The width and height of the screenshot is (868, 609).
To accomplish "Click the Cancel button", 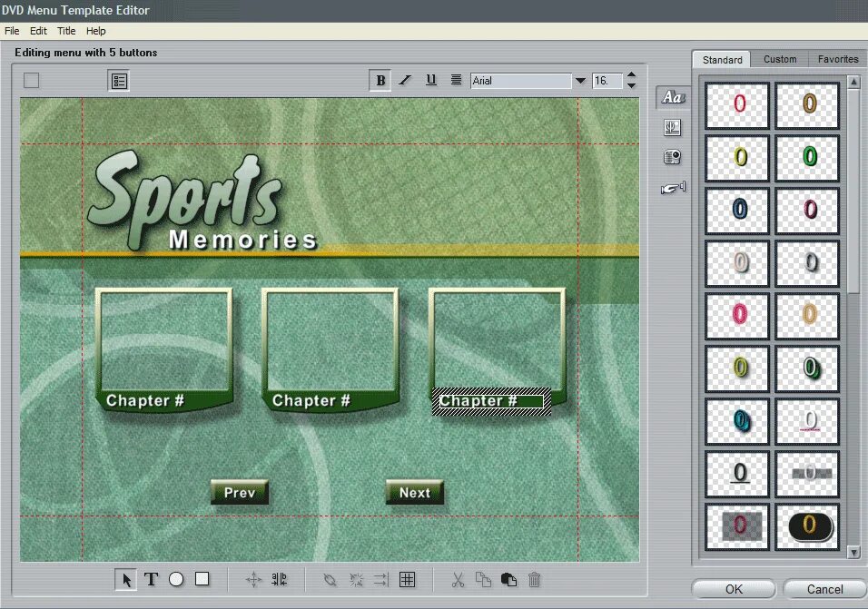I will tap(824, 589).
